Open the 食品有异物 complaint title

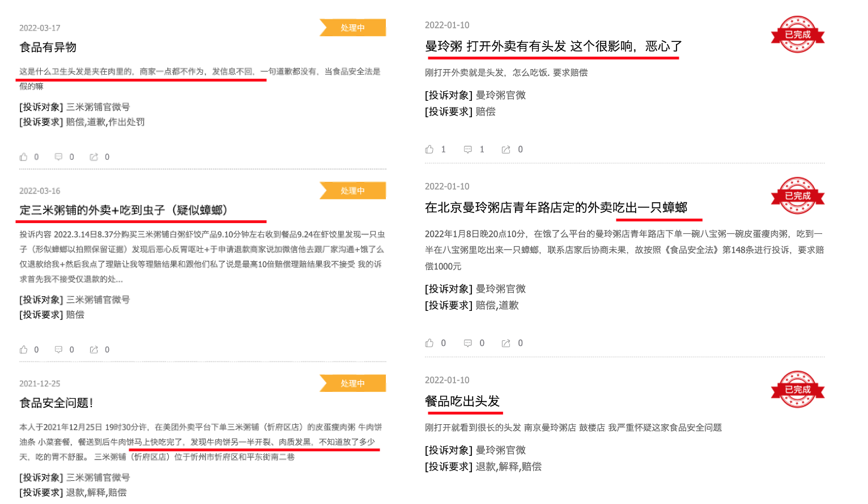pyautogui.click(x=48, y=47)
